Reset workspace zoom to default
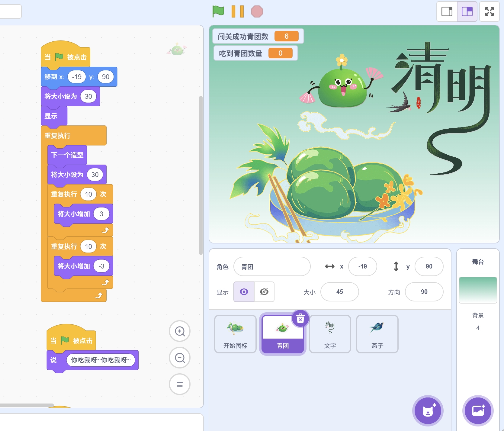 [x=180, y=384]
